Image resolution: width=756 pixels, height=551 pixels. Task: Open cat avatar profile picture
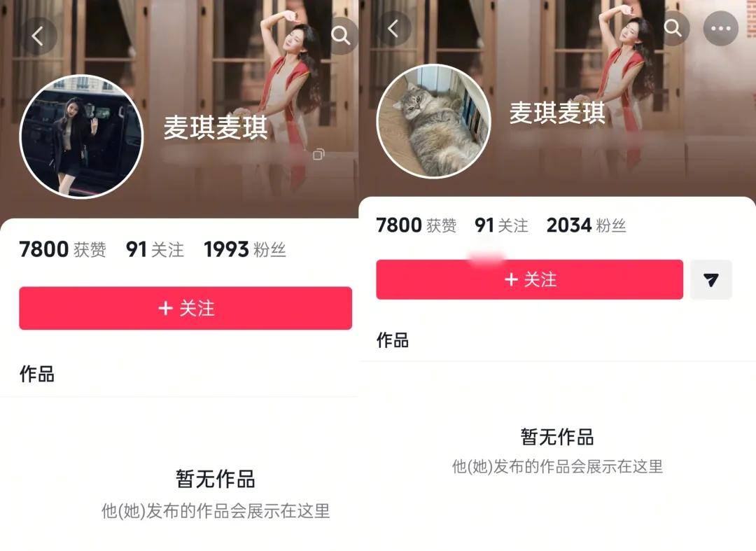[x=434, y=121]
